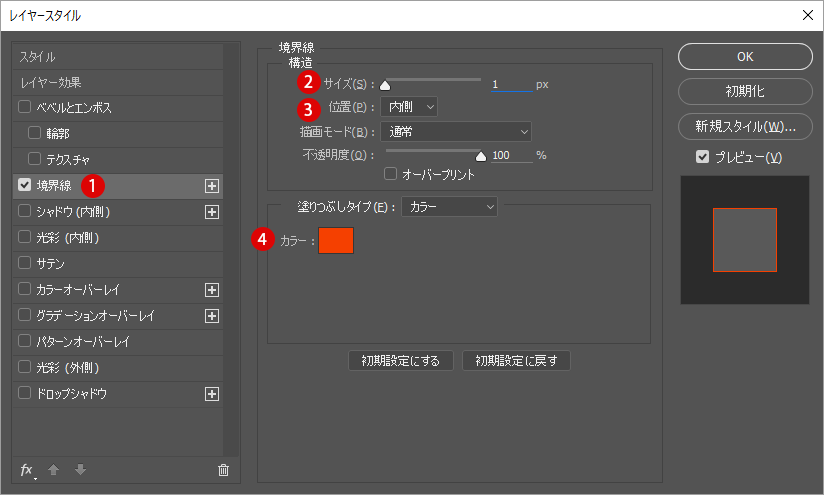Add another カラーオーバーレイ with plus icon
The width and height of the screenshot is (824, 495).
[212, 290]
